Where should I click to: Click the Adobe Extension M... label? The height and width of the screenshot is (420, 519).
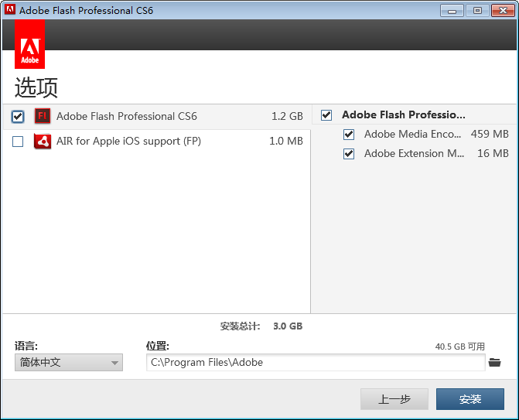414,154
